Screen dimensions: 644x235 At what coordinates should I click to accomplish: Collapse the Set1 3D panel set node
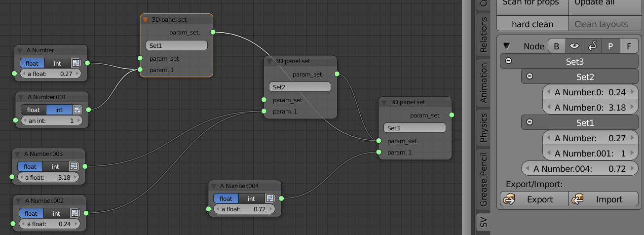click(146, 20)
